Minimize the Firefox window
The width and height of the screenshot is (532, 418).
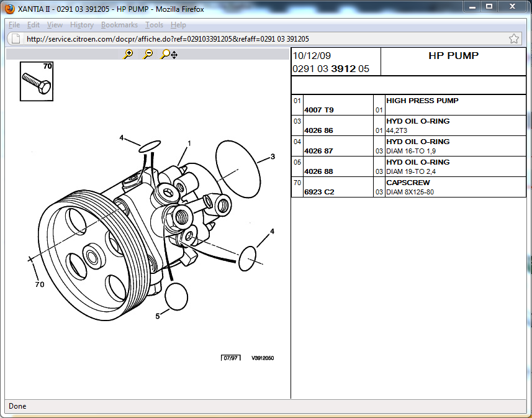[x=472, y=6]
